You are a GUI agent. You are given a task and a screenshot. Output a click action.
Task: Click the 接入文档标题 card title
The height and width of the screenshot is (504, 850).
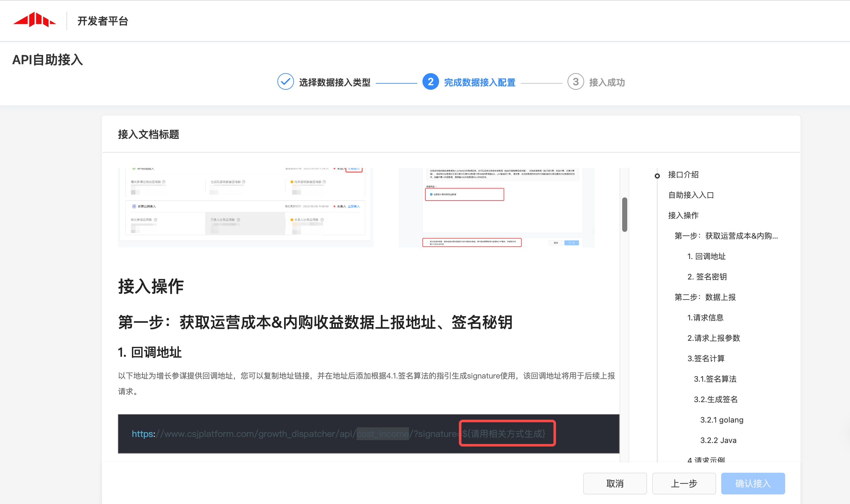click(x=149, y=134)
